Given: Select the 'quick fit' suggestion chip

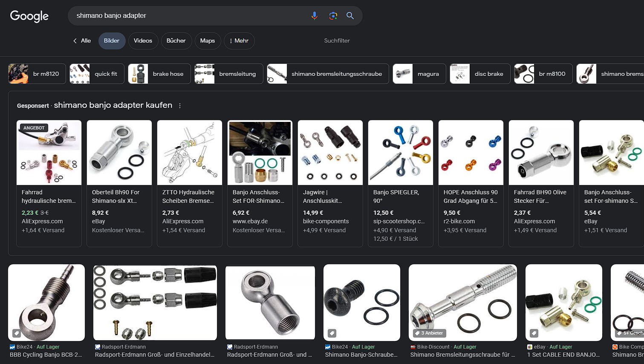Looking at the screenshot, I should point(97,74).
